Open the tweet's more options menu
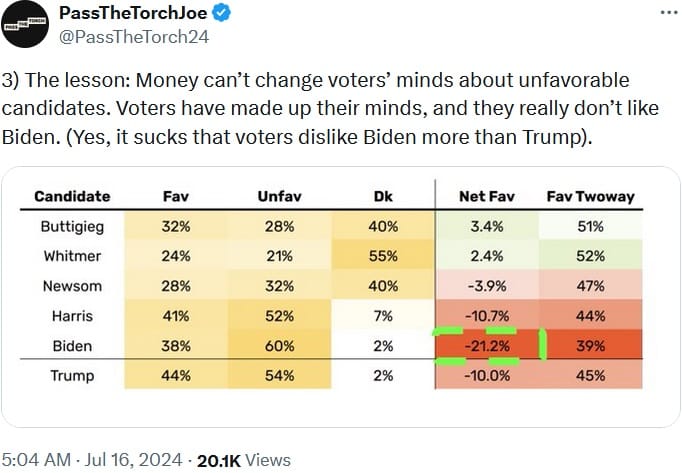Screen dimensions: 682x473 point(669,13)
